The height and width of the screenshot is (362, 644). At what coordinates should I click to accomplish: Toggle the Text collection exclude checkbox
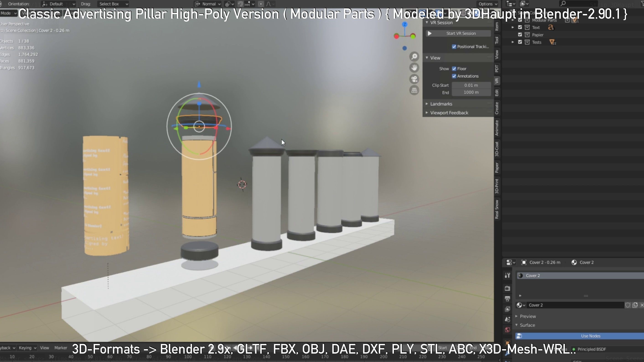pyautogui.click(x=520, y=28)
